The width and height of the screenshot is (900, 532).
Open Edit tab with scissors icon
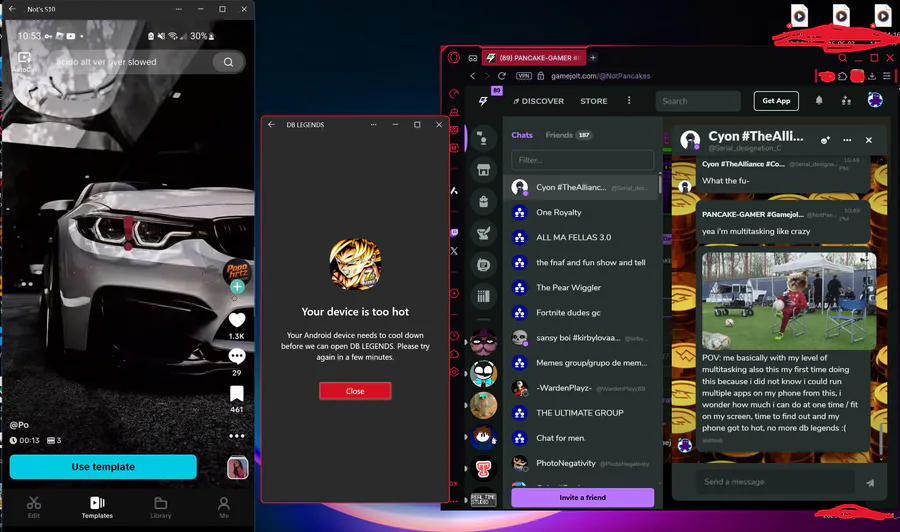(34, 507)
